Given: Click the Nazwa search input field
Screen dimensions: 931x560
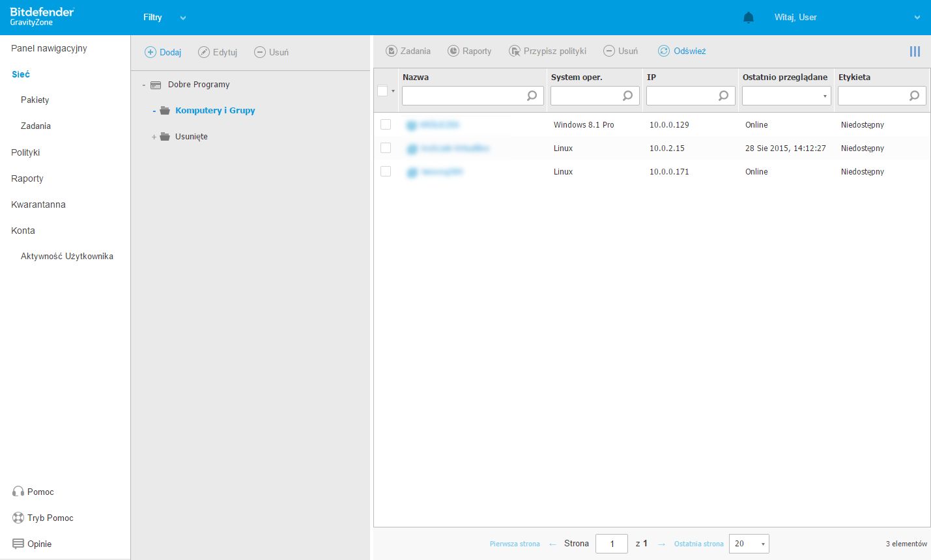Looking at the screenshot, I should pyautogui.click(x=464, y=96).
